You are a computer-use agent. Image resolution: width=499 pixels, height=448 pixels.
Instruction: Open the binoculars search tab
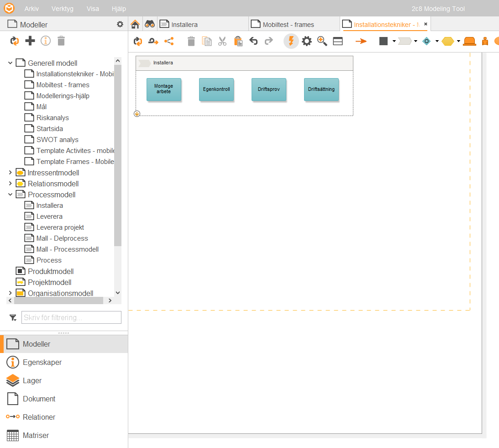pos(150,24)
